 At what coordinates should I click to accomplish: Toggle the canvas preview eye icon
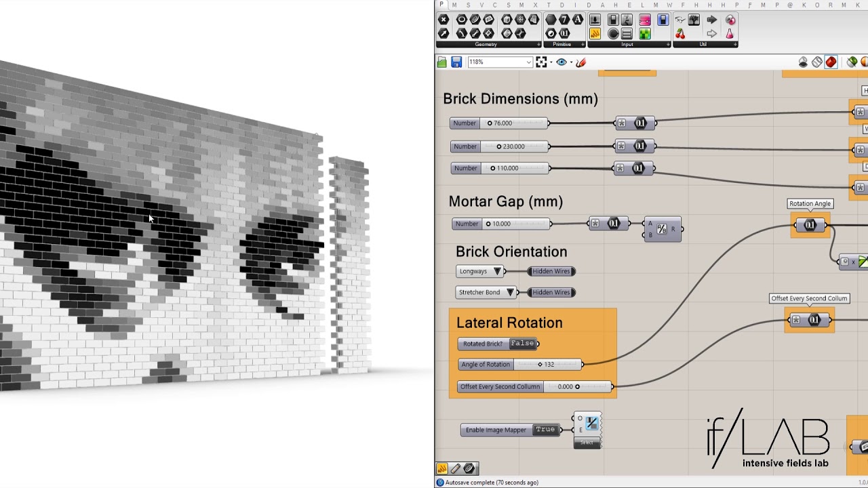(561, 62)
